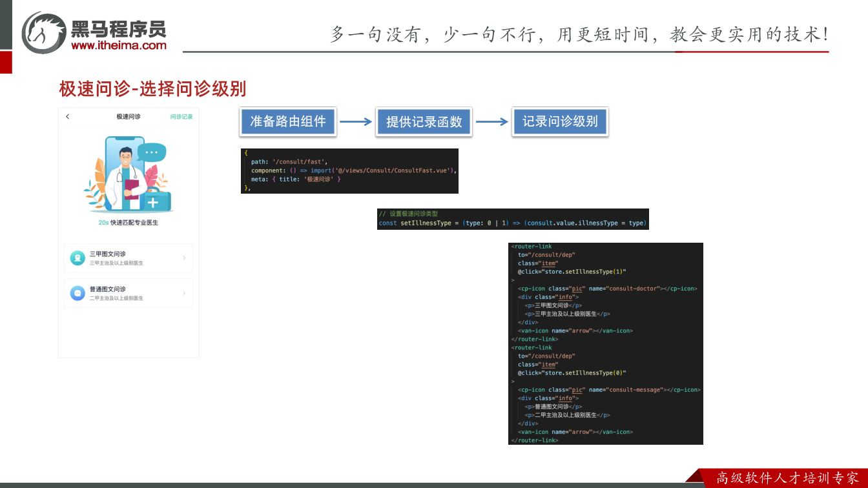The width and height of the screenshot is (868, 488).
Task: Visit the www.itheima.com link
Action: point(119,45)
